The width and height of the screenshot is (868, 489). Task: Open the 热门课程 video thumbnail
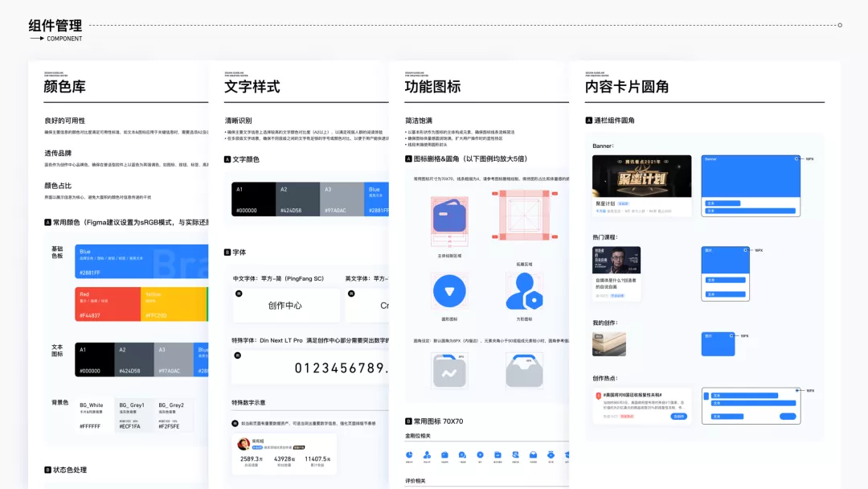pos(616,260)
